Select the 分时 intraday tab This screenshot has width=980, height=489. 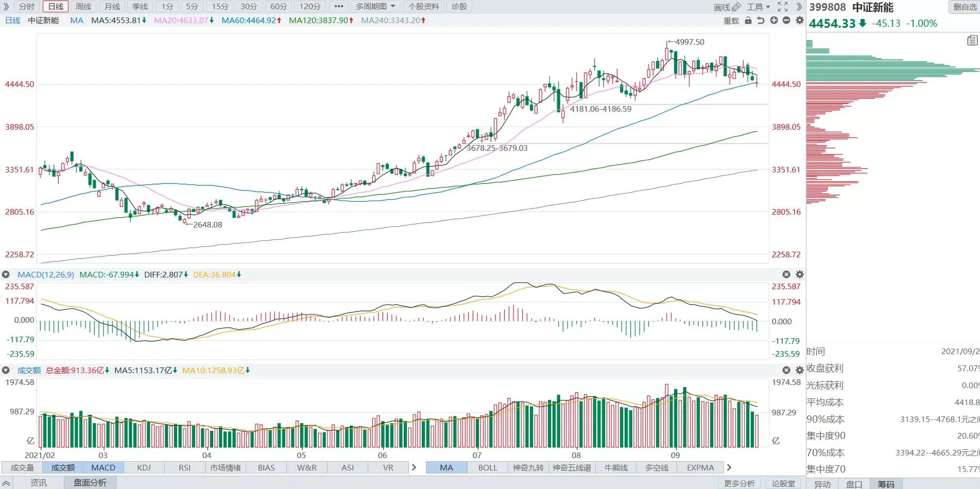(27, 7)
